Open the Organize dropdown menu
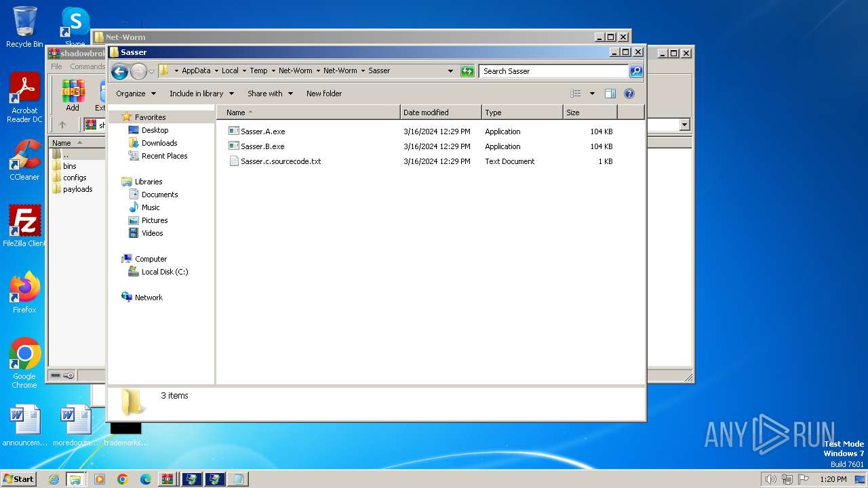 [136, 94]
